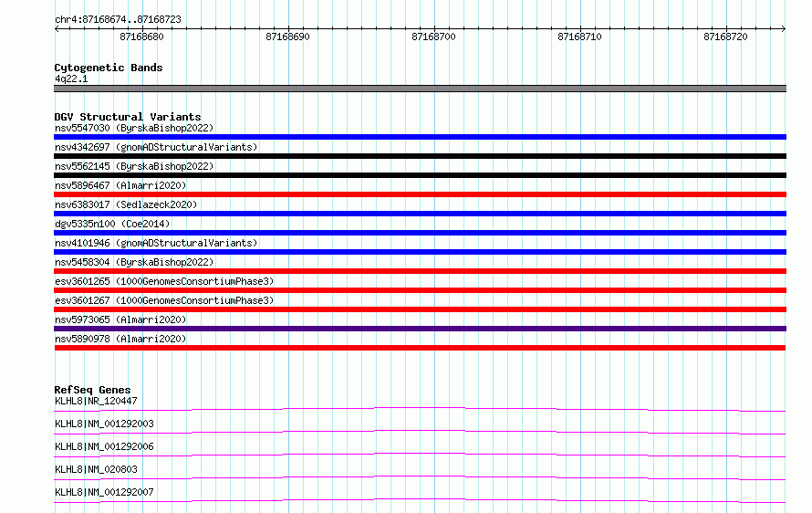This screenshot has width=812, height=513.
Task: Click the 4q22.1 band label
Action: pos(71,79)
